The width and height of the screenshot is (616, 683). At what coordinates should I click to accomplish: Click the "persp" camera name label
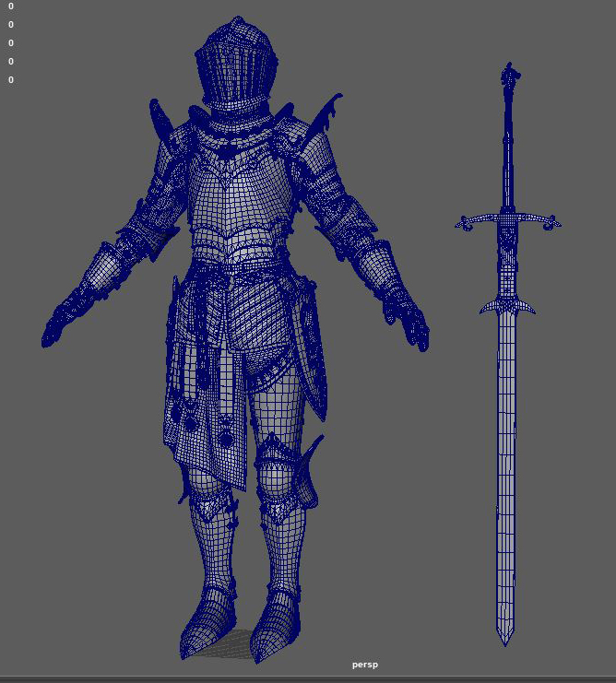365,665
